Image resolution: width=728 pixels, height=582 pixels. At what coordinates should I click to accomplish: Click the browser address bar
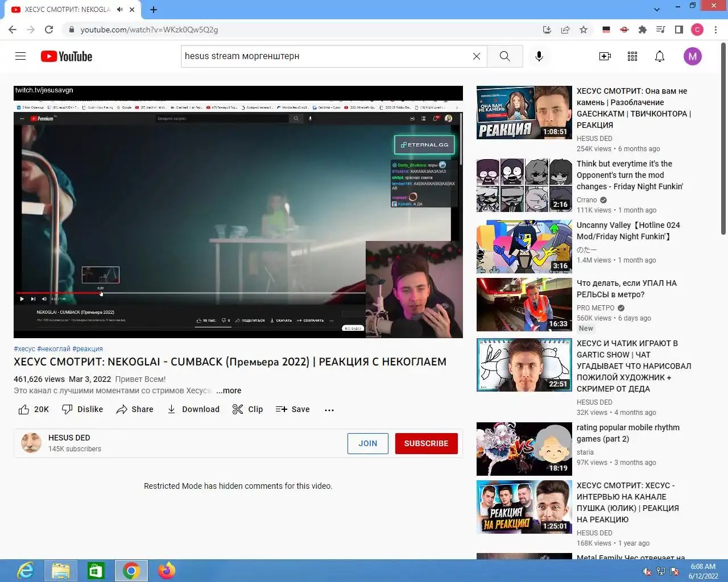tap(307, 30)
